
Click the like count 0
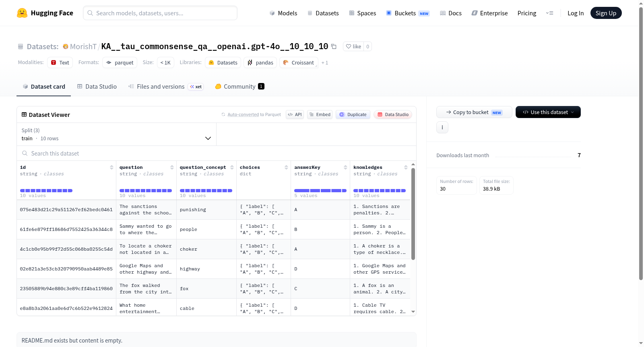tap(367, 46)
